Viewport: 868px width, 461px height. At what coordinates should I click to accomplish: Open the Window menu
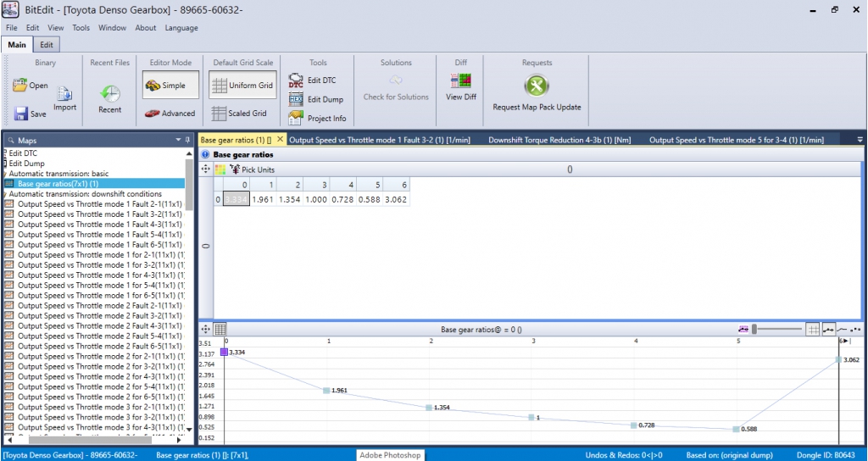tap(113, 28)
